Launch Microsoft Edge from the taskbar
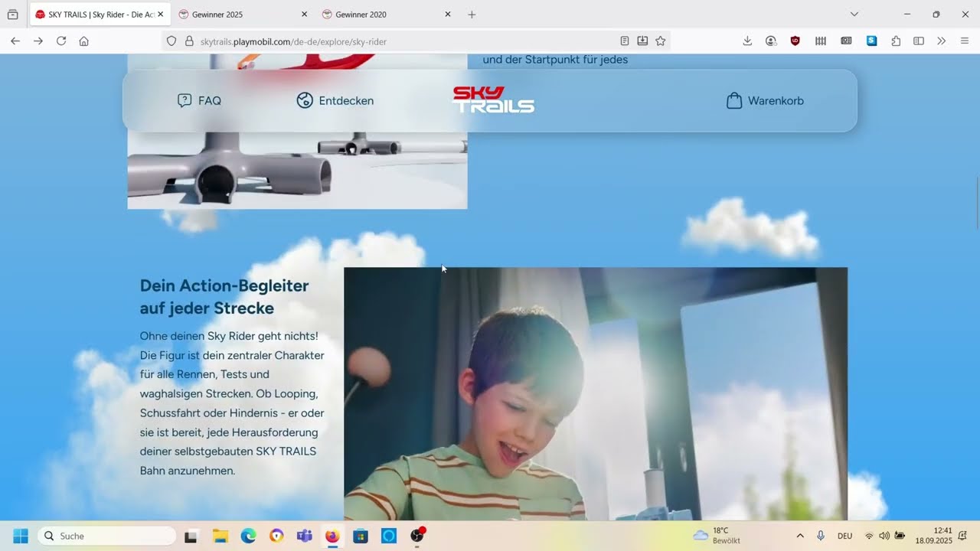 [x=248, y=536]
